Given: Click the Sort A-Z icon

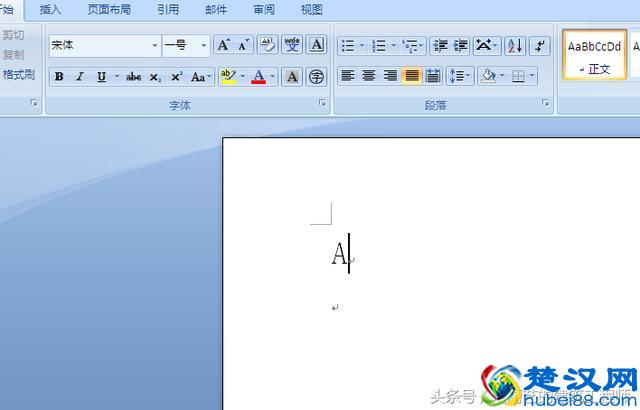Looking at the screenshot, I should (515, 45).
